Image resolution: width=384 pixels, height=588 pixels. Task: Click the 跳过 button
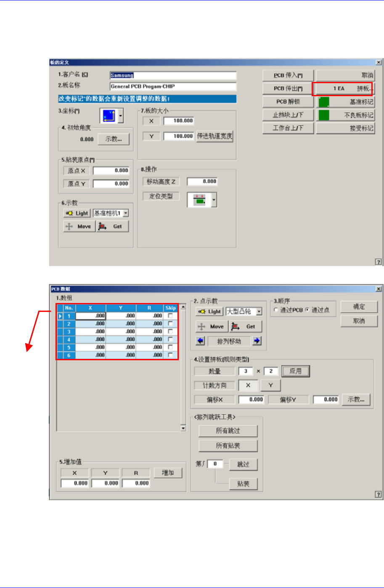pyautogui.click(x=243, y=464)
